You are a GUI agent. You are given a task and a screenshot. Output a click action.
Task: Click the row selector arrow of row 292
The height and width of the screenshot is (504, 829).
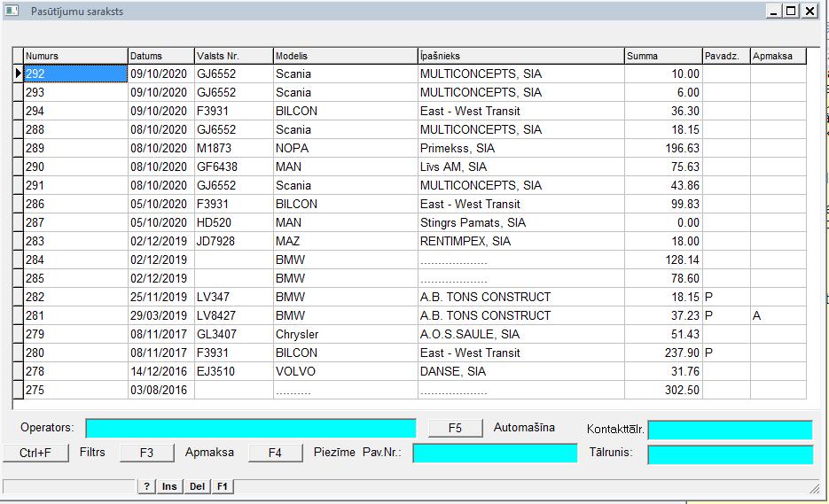point(18,74)
